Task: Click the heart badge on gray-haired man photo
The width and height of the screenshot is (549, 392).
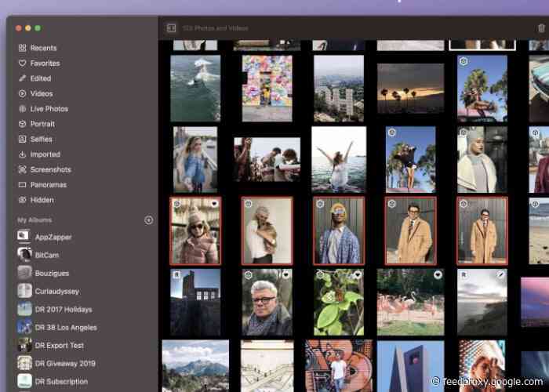Action: (x=285, y=274)
